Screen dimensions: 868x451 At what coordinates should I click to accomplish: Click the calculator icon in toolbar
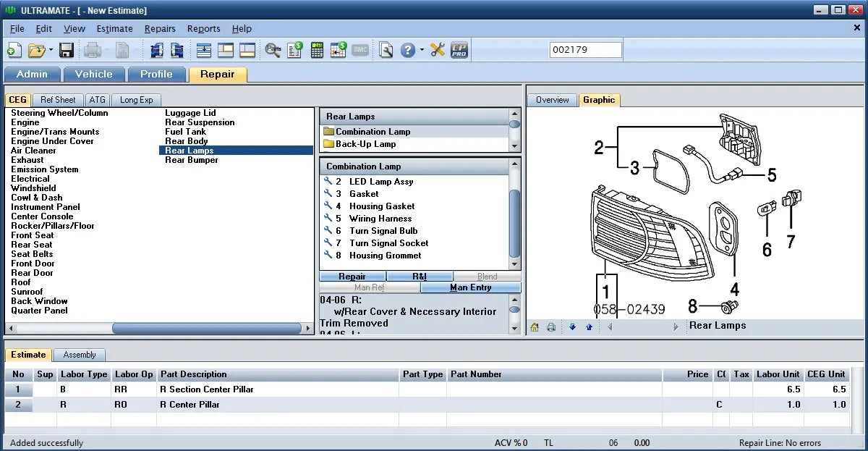(317, 50)
